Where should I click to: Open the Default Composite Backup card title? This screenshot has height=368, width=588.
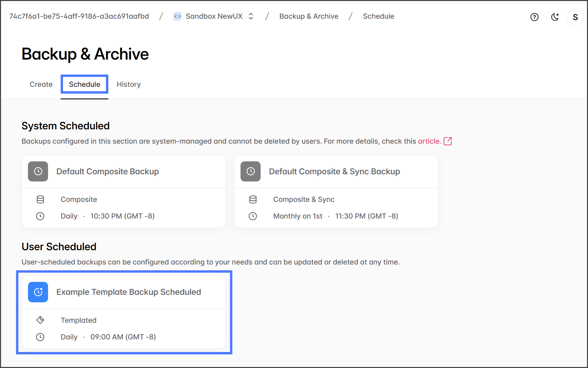pos(108,172)
